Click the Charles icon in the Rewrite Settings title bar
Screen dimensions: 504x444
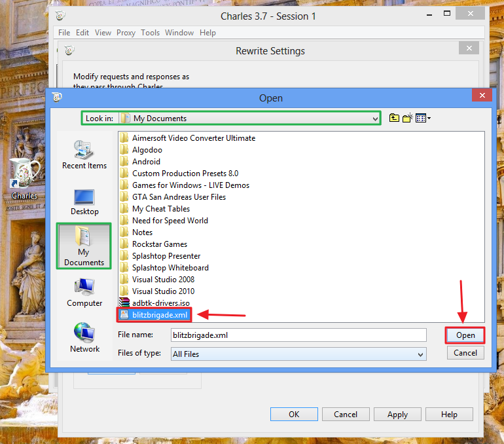pyautogui.click(x=69, y=50)
